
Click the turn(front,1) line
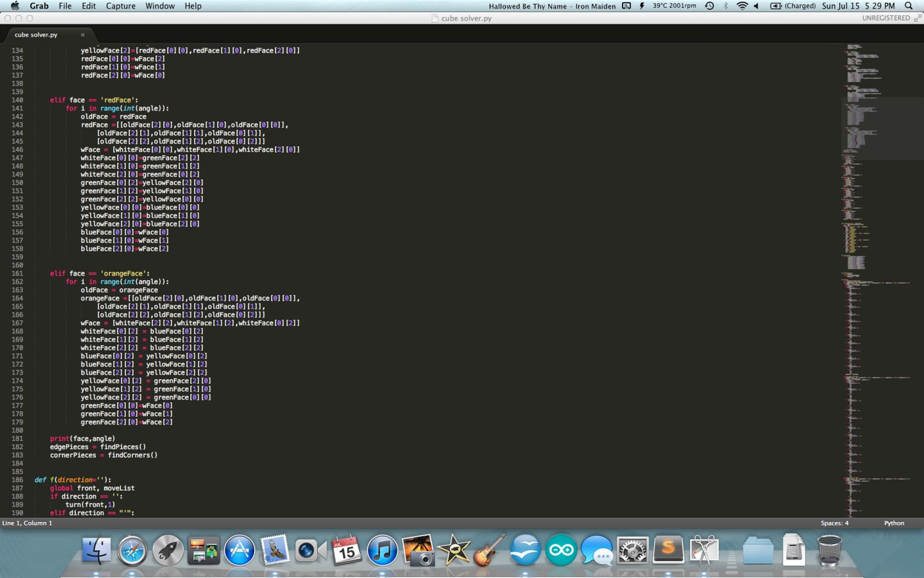(90, 505)
